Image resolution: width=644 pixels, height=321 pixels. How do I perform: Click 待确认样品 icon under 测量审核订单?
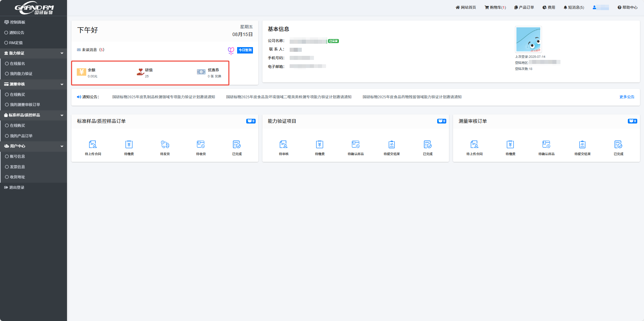pos(546,145)
